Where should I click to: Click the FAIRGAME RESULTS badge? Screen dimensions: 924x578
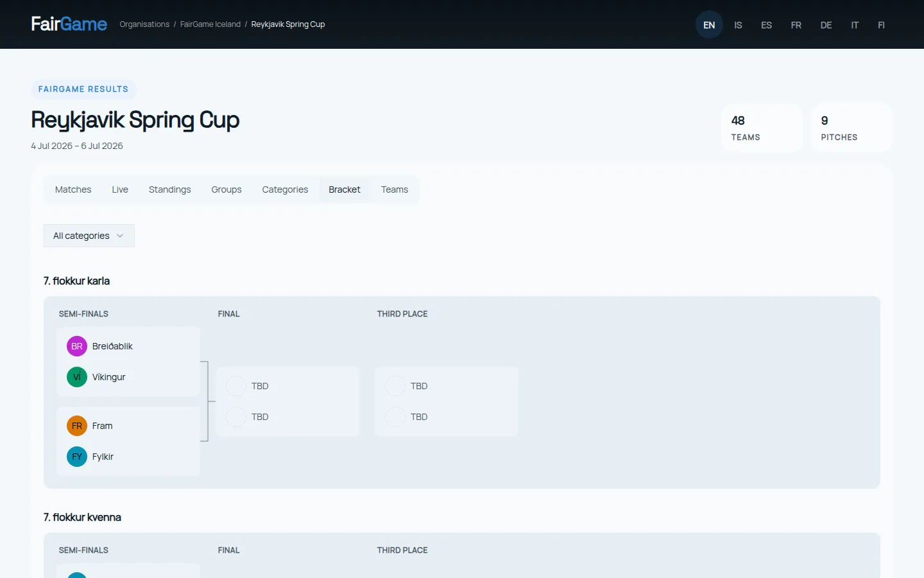83,89
